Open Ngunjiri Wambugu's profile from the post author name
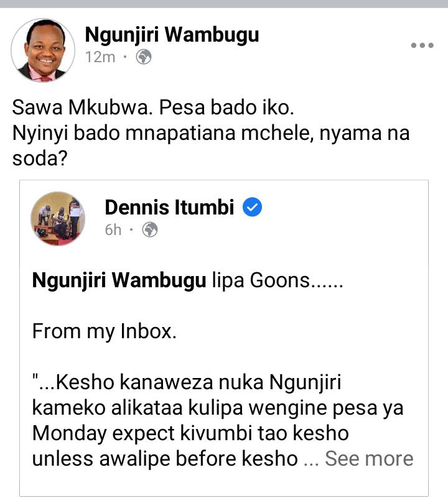 [172, 35]
